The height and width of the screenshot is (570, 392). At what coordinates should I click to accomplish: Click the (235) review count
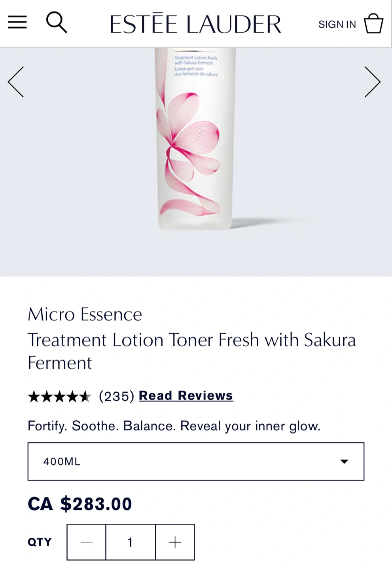pos(117,396)
